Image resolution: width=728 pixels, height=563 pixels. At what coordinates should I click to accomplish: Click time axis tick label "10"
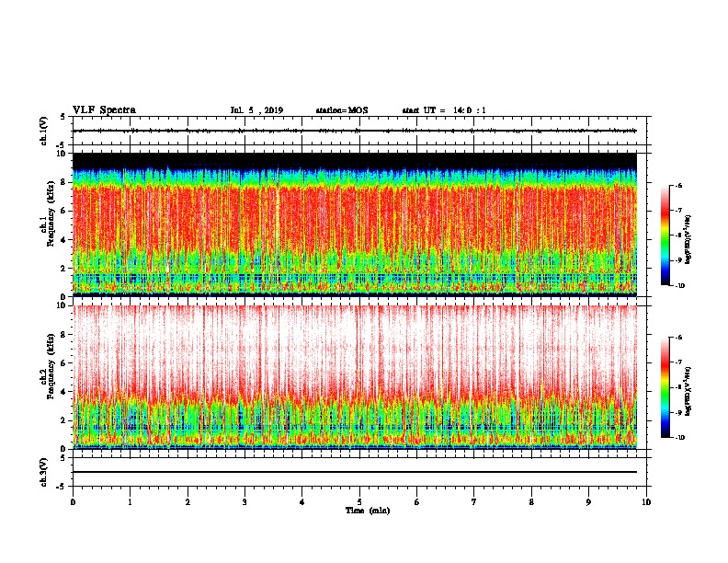646,502
